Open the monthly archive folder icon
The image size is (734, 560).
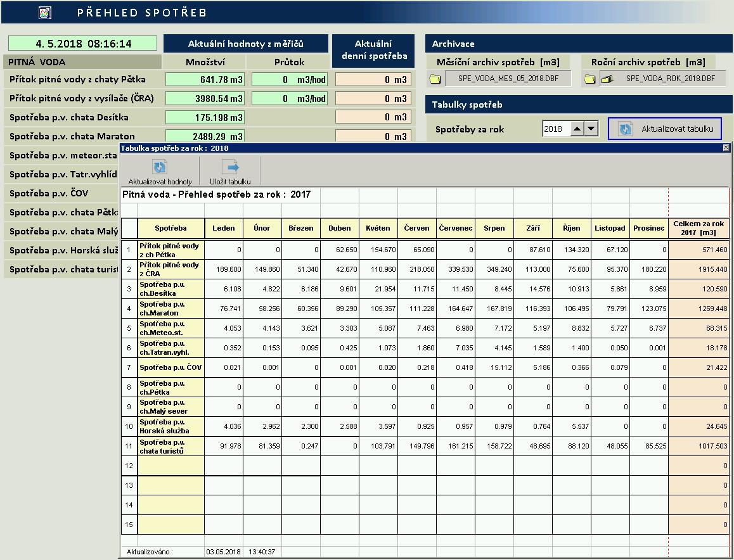pos(435,79)
